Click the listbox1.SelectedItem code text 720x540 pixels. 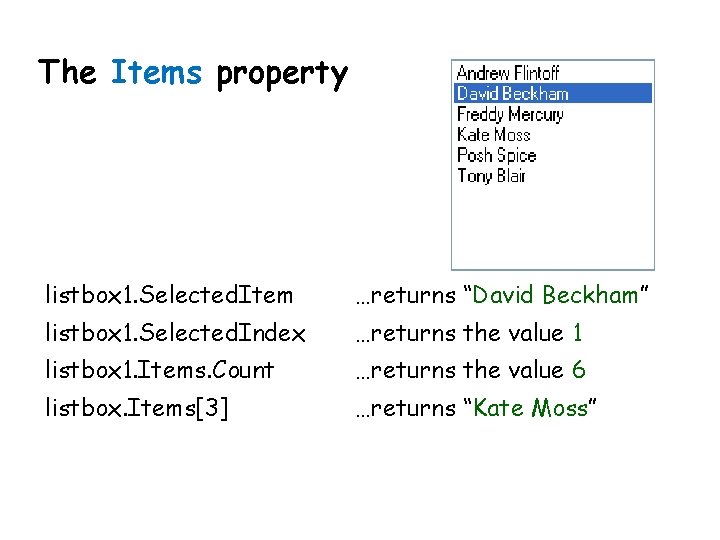pyautogui.click(x=169, y=295)
